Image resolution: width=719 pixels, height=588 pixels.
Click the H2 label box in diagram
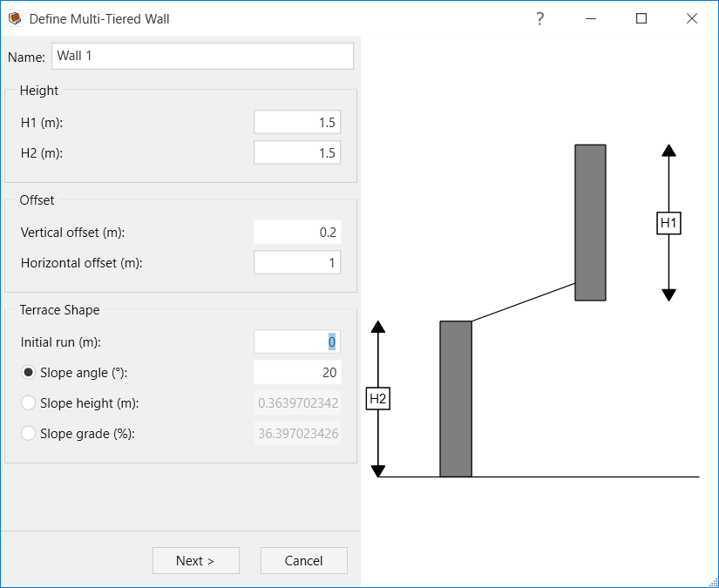378,399
